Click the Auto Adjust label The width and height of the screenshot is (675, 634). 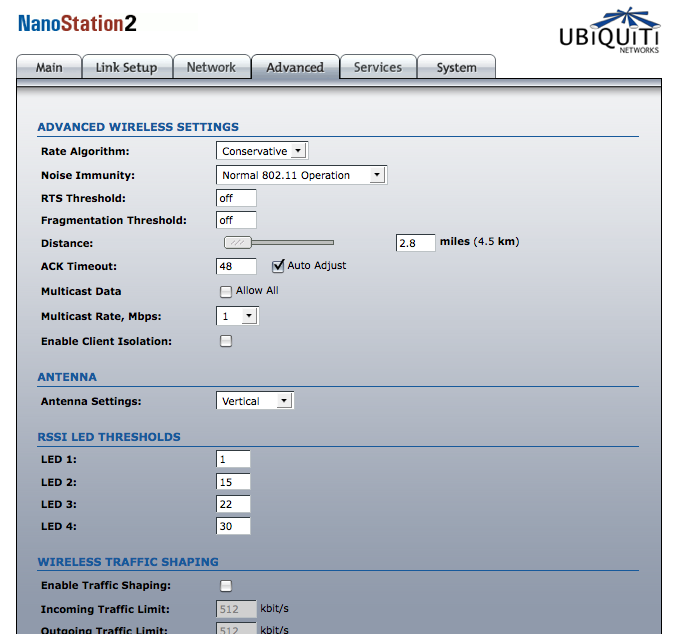point(317,266)
